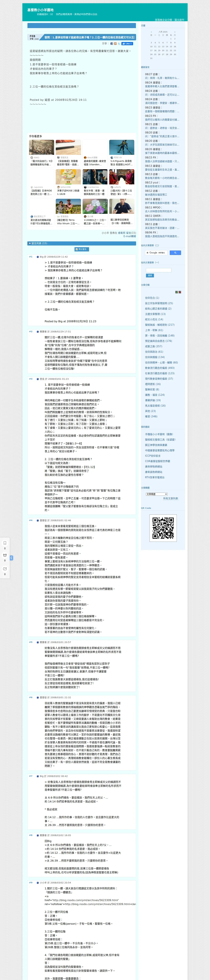Click the Facebook Like button
Viewport: 210px width, 980px height.
point(127,44)
